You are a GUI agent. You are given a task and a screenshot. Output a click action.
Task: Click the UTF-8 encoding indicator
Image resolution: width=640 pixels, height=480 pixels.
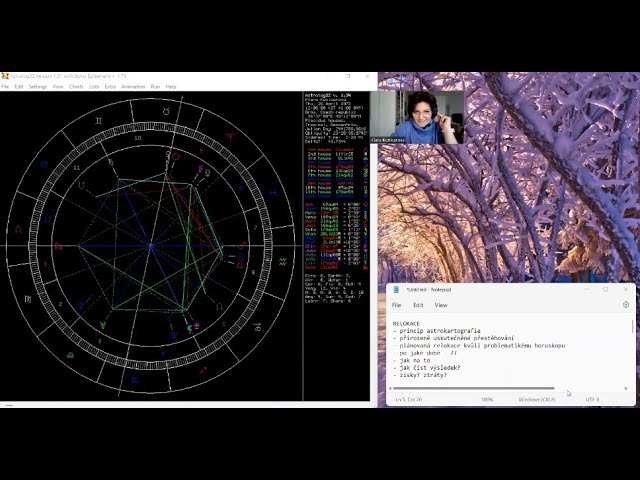click(592, 400)
